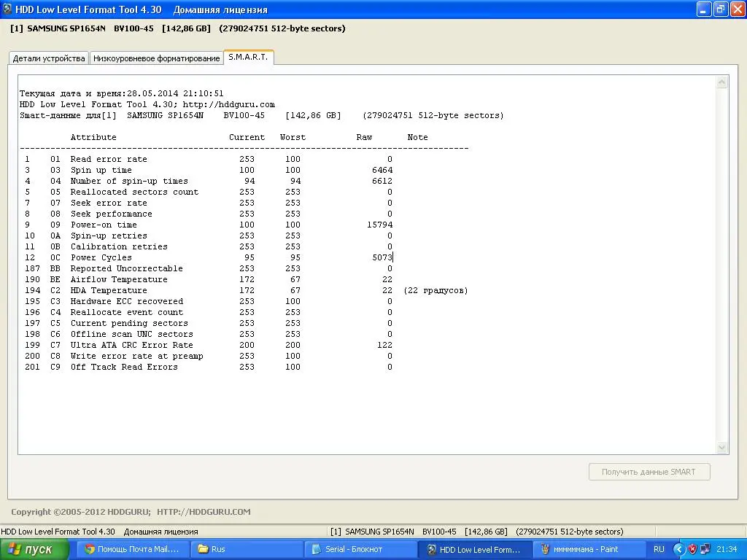Click the network connection tray icon
The image size is (747, 560).
[705, 549]
